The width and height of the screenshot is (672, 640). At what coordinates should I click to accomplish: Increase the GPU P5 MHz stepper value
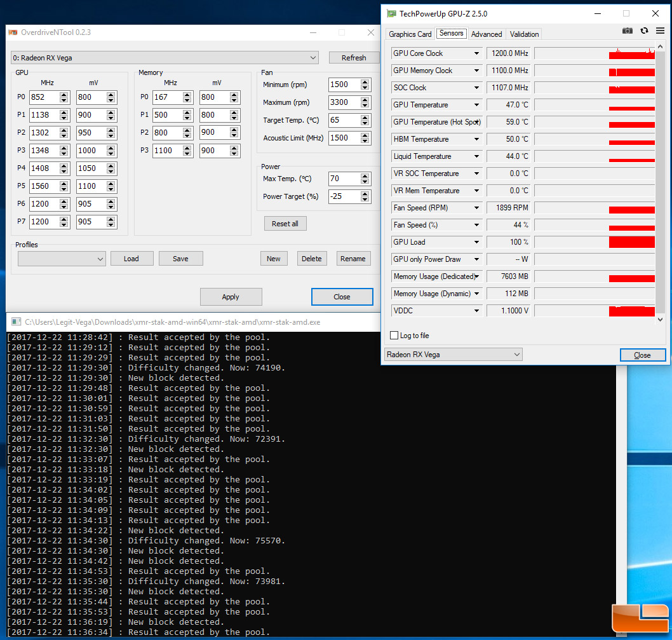[x=64, y=183]
